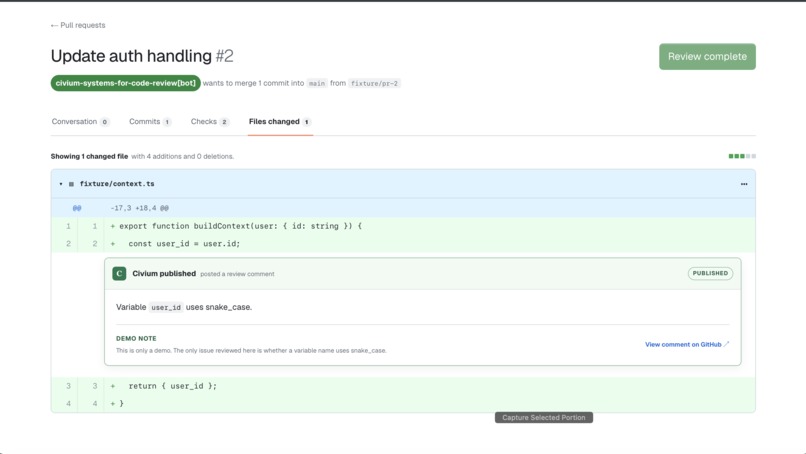Click the Capture Selected Portion tooltip
Screen dimensions: 806x454
(x=544, y=417)
